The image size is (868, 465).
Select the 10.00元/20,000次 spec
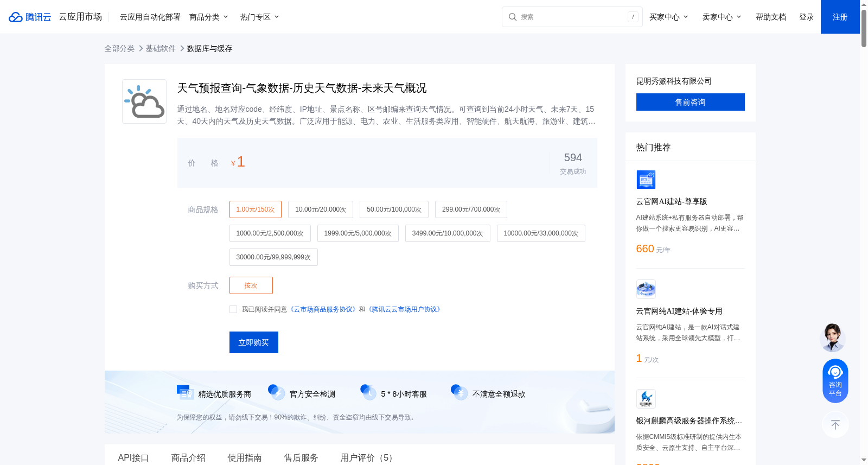321,209
